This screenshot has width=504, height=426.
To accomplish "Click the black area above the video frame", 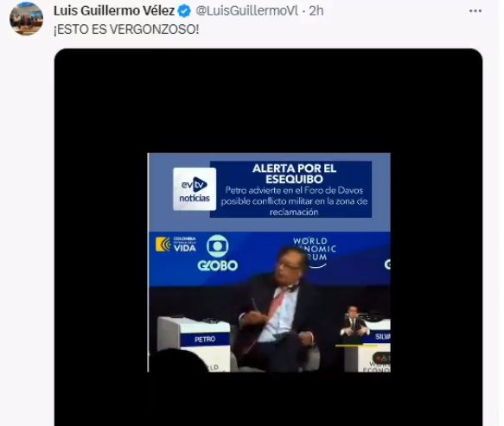I will 268,100.
